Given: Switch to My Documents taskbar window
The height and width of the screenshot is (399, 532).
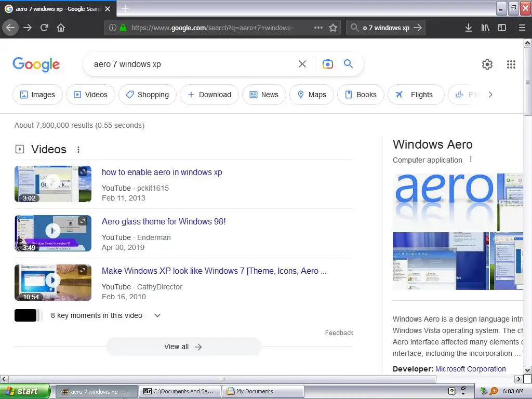Looking at the screenshot, I should 263,391.
